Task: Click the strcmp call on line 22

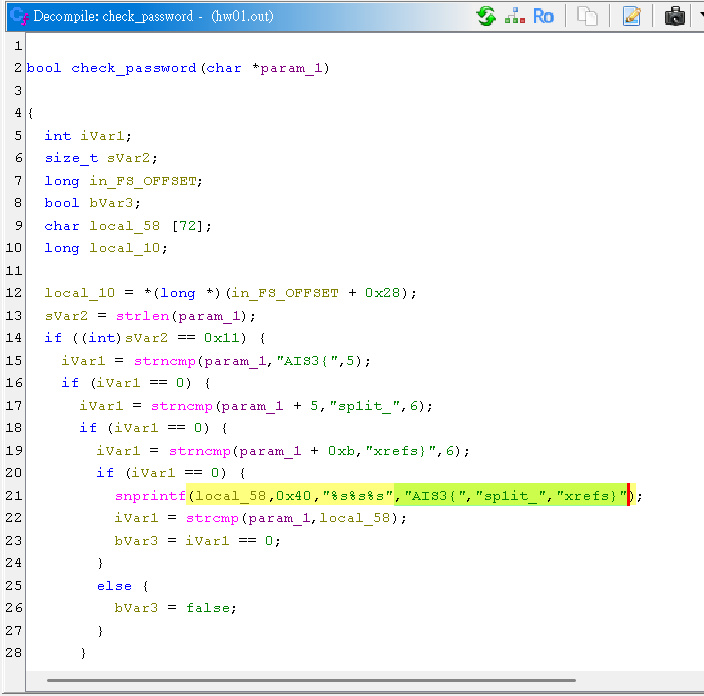Action: [212, 518]
